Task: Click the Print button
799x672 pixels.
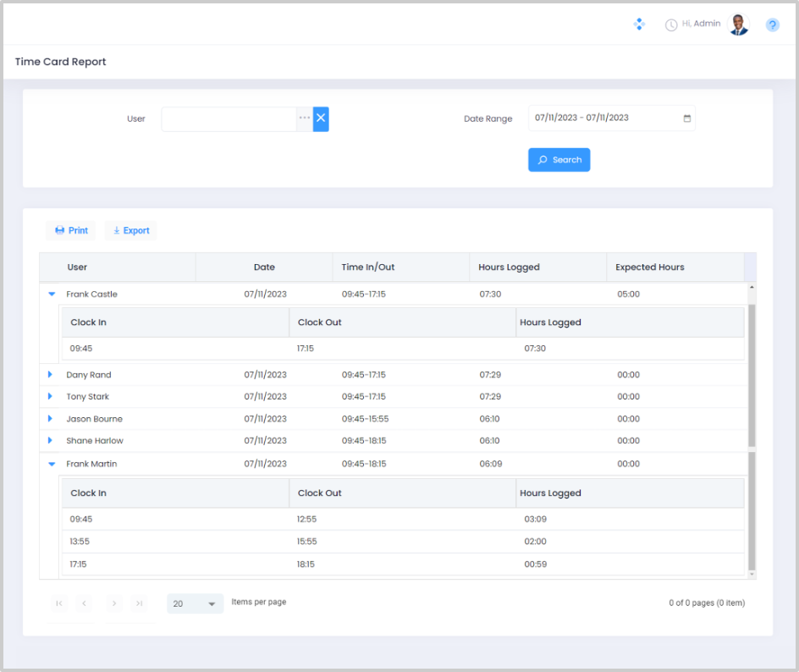Action: [x=71, y=230]
